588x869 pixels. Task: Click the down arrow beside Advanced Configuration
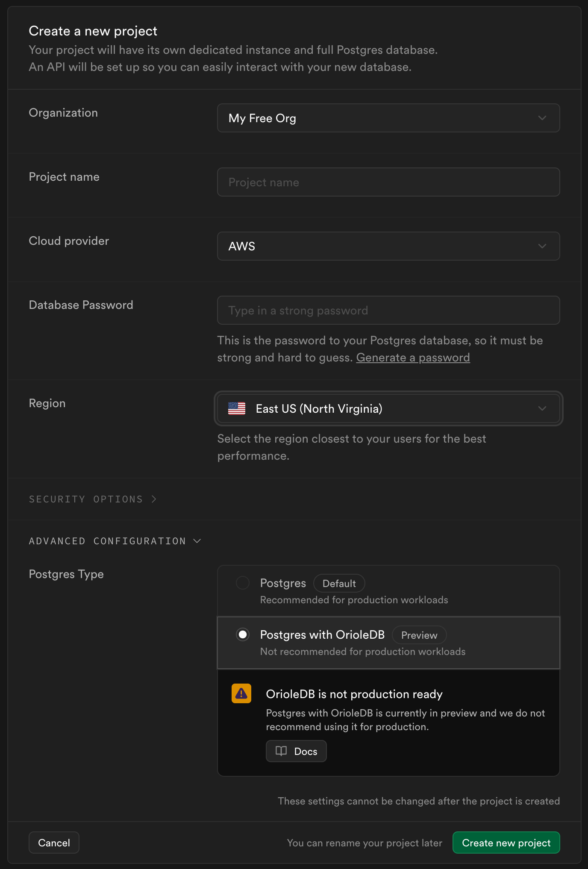click(197, 541)
